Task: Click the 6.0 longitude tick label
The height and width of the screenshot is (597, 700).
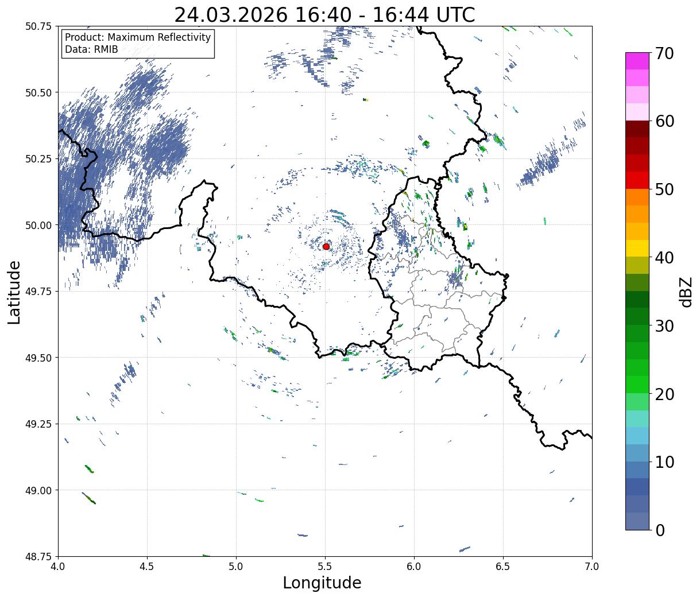Action: tap(414, 567)
